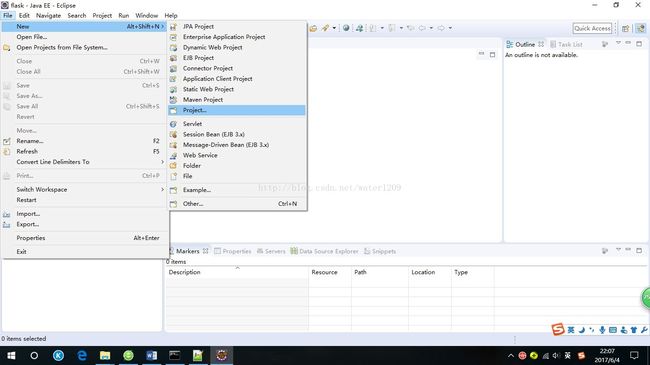Click the highlighted Project... entry

click(x=237, y=110)
